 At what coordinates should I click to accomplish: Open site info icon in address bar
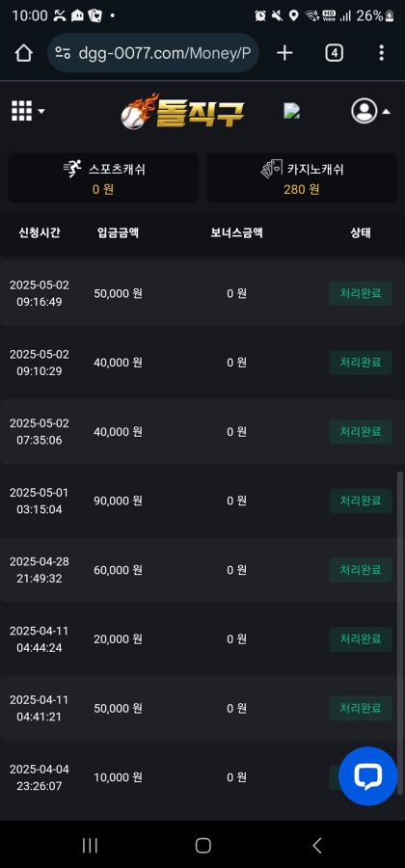[63, 53]
